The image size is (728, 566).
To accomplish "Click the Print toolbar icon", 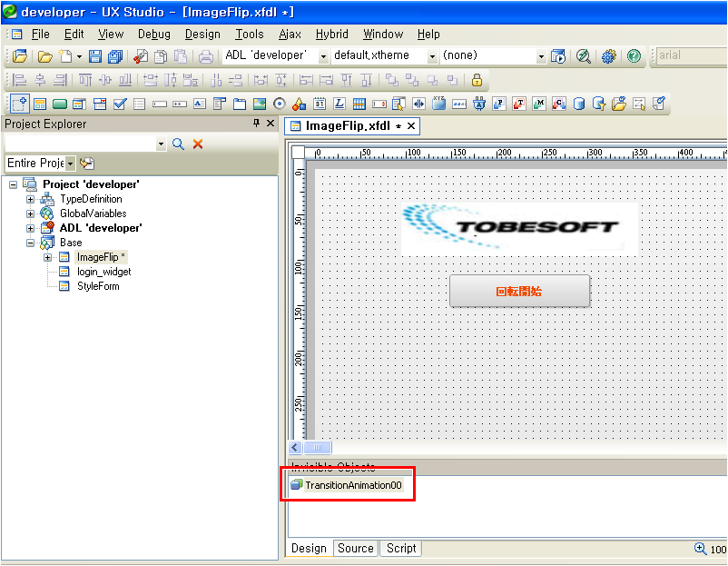I will [x=206, y=56].
